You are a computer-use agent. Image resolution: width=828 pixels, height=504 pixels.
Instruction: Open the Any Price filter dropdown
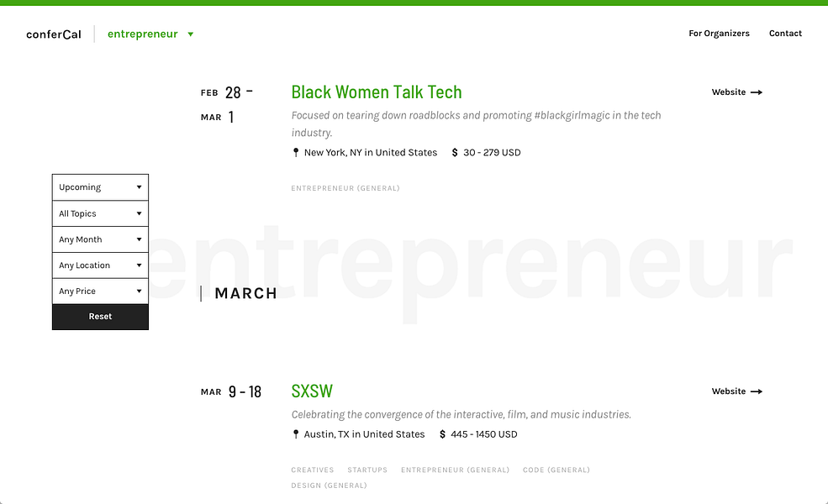(100, 291)
